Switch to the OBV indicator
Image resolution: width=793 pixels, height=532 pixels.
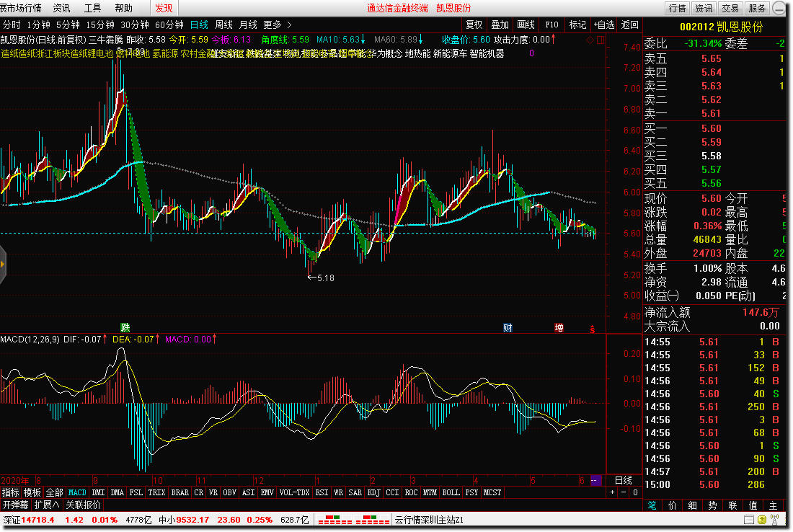pos(229,492)
